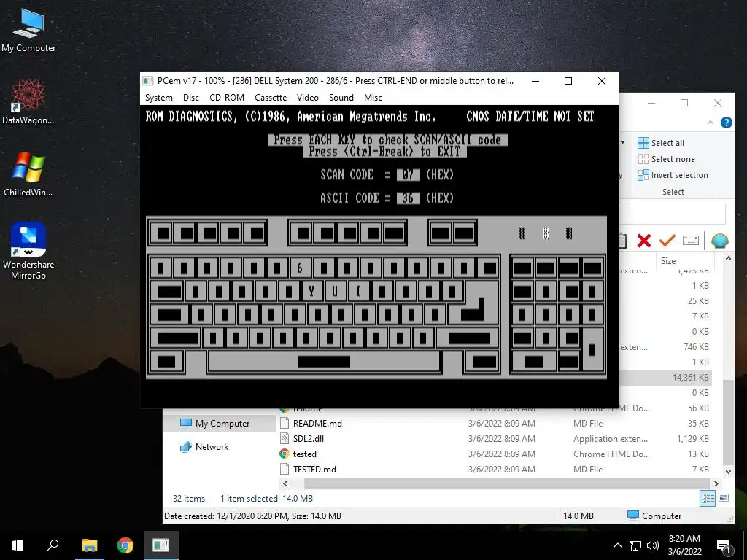This screenshot has width=747, height=560.
Task: Open DataWagon desktop shortcut
Action: [x=28, y=101]
